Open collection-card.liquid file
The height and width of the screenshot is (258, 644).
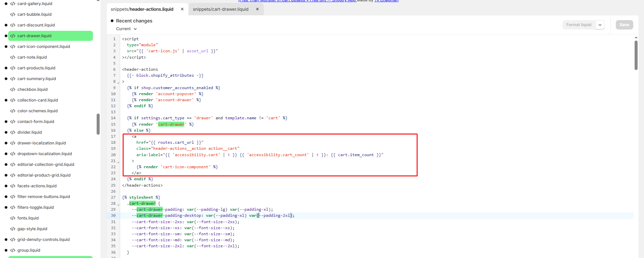(38, 100)
